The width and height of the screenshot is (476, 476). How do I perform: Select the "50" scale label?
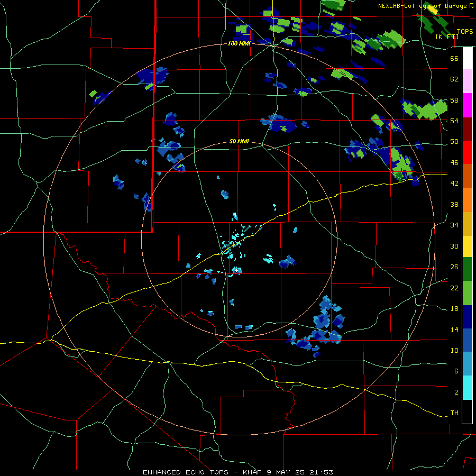click(x=454, y=142)
